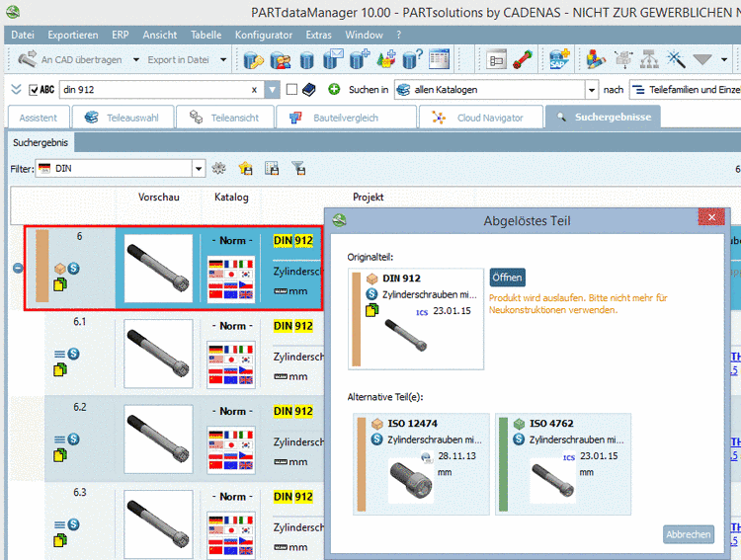Switch to the Teileauswahl tab
741x560 pixels.
point(123,118)
